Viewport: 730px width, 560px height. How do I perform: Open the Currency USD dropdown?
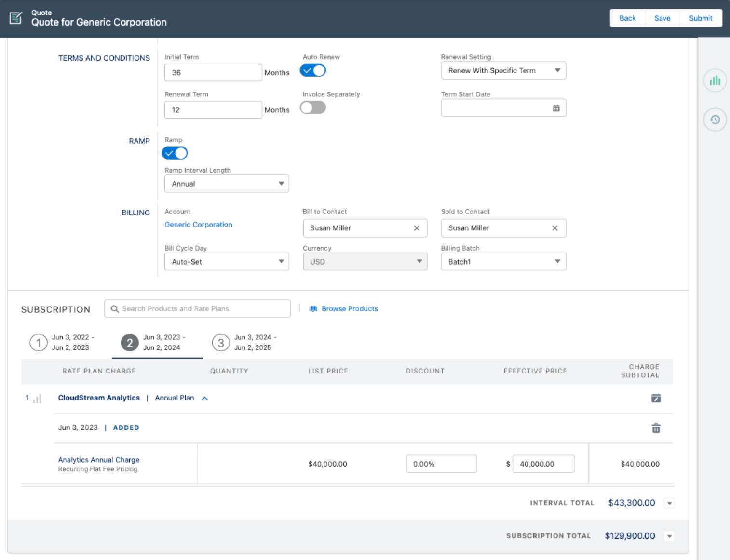365,262
